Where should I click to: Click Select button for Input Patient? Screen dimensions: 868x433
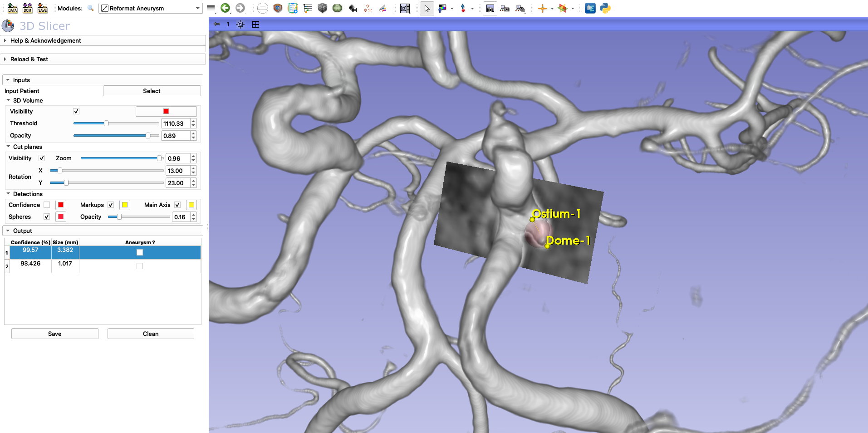152,91
